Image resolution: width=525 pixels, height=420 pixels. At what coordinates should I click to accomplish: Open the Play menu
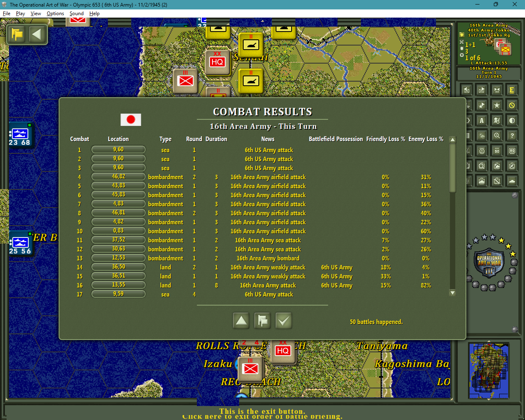click(x=21, y=14)
